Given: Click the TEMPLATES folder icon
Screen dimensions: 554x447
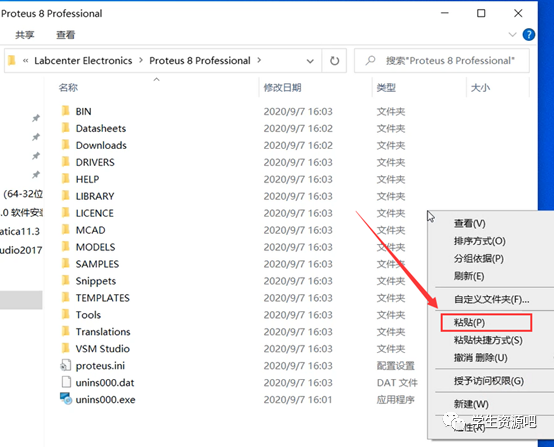Looking at the screenshot, I should coord(65,298).
